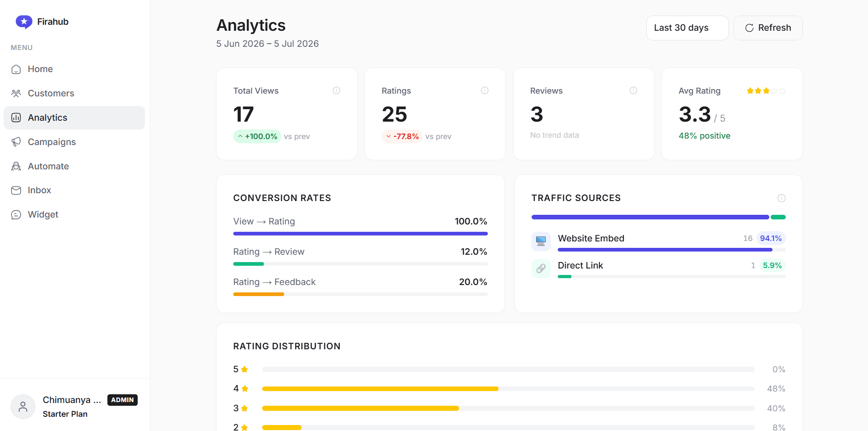This screenshot has height=431, width=868.
Task: Open the Home menu item
Action: pos(74,69)
